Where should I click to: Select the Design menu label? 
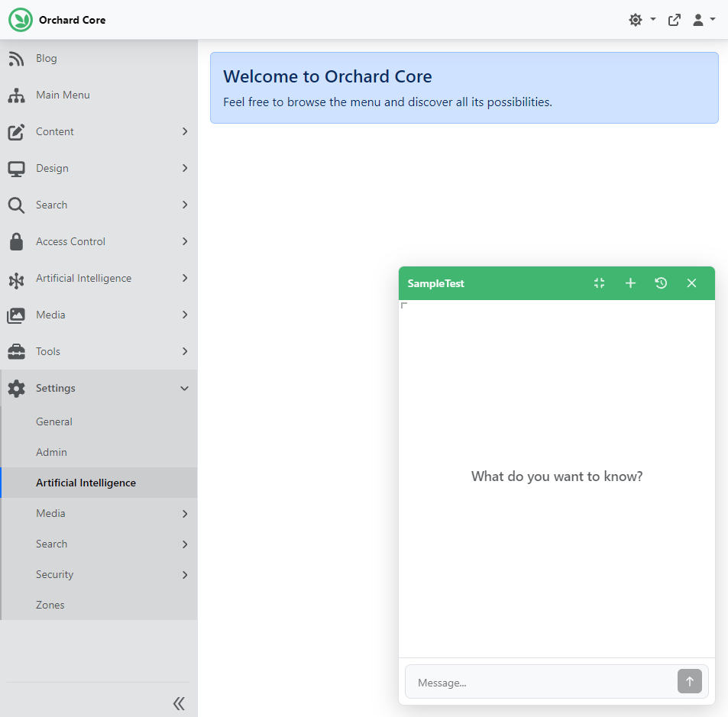pos(52,169)
